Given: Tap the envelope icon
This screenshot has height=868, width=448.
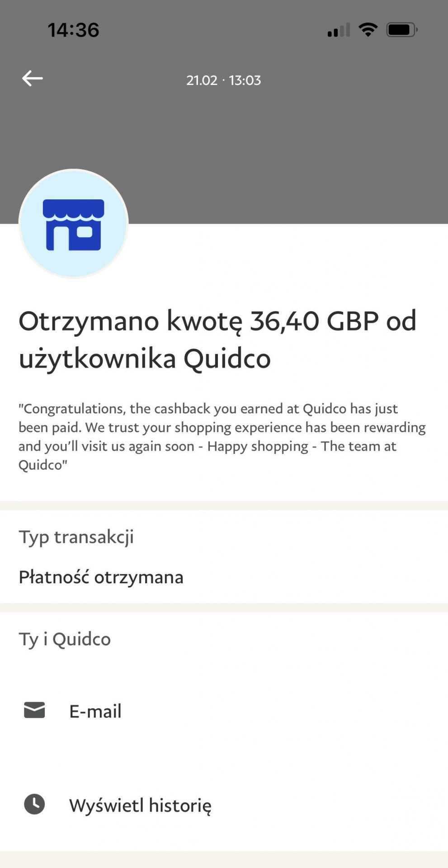Looking at the screenshot, I should click(34, 710).
